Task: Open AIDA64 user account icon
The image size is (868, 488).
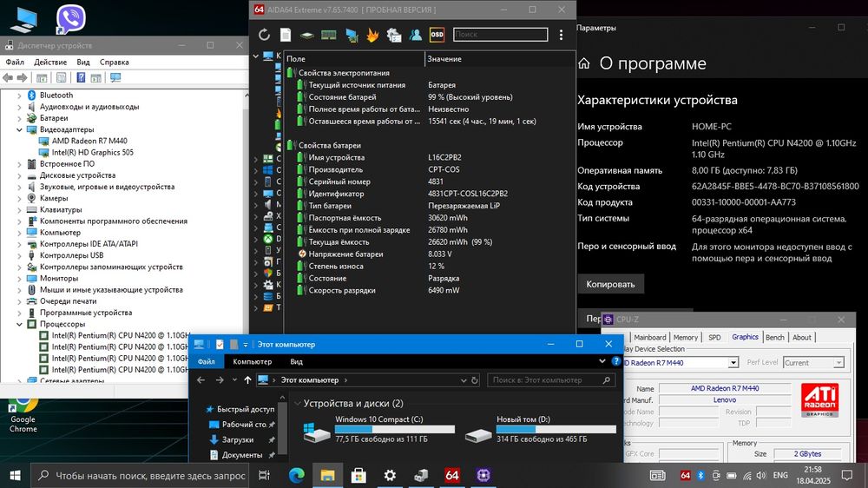Action: (415, 35)
